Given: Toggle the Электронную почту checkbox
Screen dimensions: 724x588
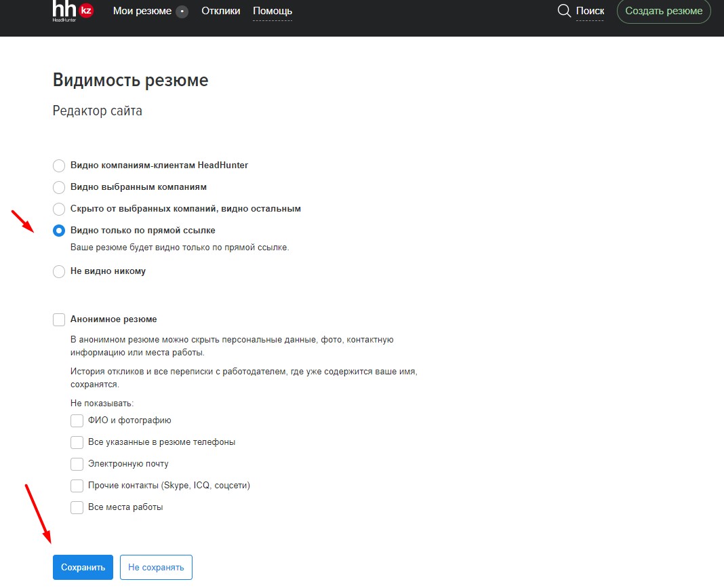Looking at the screenshot, I should [77, 464].
